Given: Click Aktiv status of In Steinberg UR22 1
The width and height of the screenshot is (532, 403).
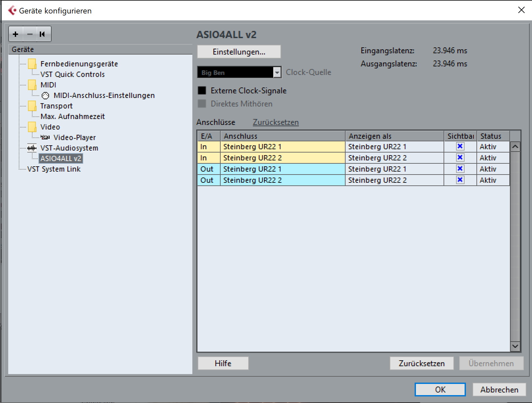Looking at the screenshot, I should pyautogui.click(x=493, y=147).
